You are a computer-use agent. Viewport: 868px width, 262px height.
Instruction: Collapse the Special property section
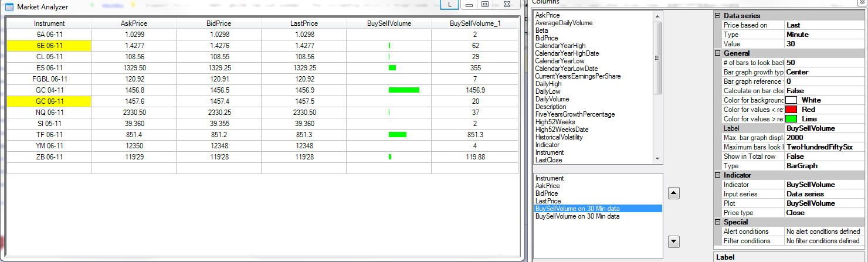(718, 222)
